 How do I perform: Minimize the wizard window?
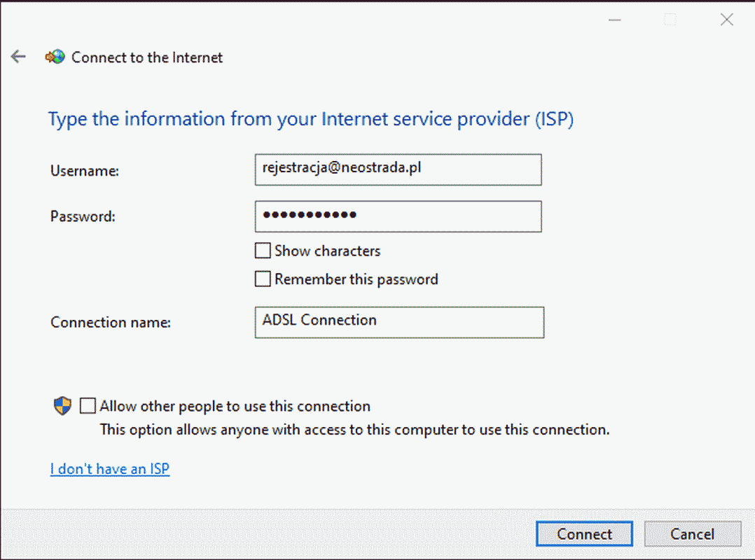pos(614,20)
